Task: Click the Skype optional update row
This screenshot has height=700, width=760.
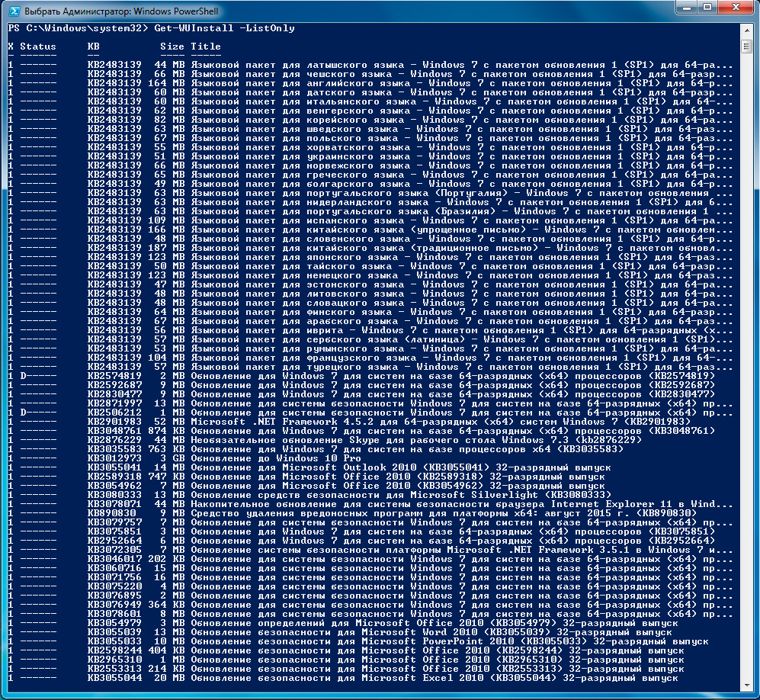Action: pos(325,440)
